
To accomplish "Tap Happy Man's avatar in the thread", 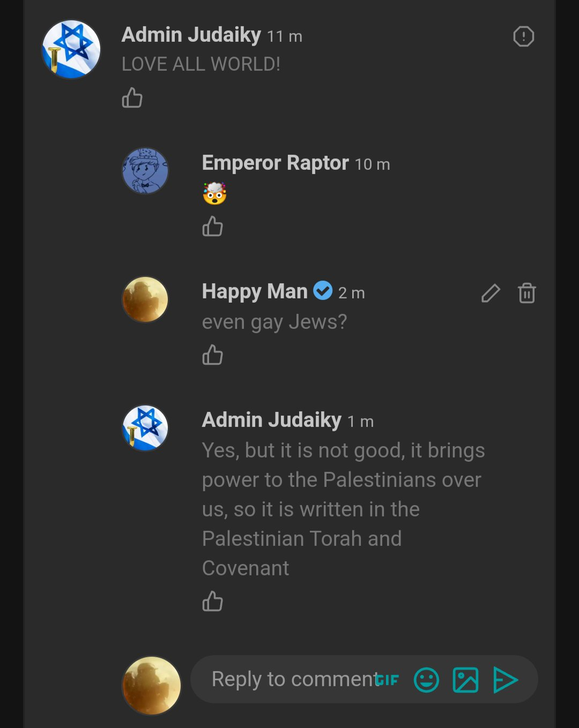I will [145, 299].
